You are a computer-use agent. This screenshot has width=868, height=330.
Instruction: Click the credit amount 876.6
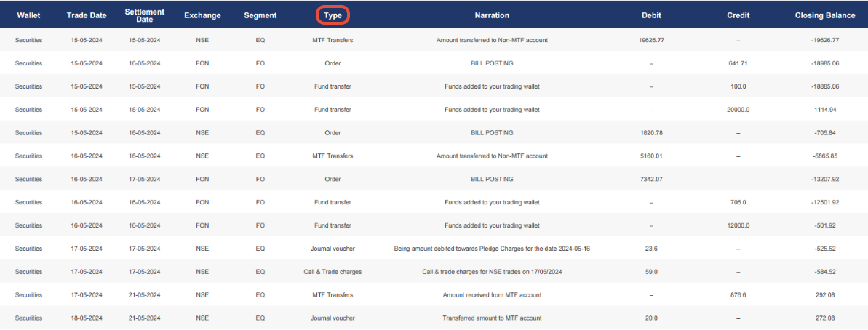pos(738,295)
